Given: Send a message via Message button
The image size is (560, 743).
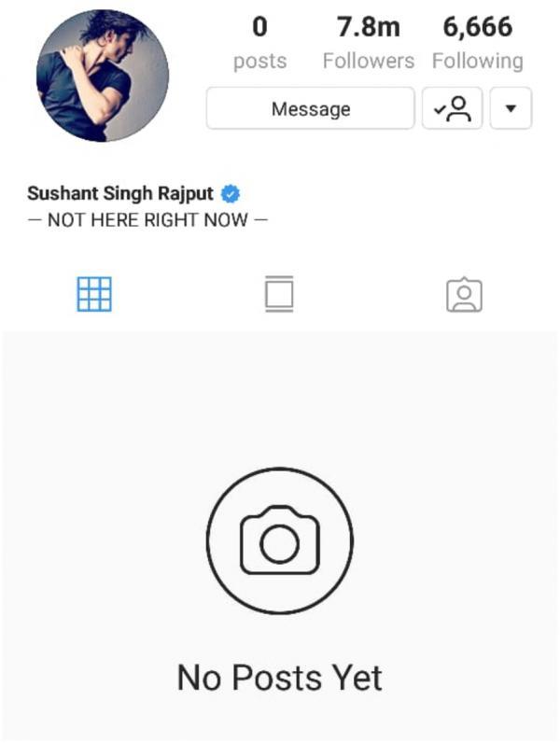Looking at the screenshot, I should coord(310,108).
